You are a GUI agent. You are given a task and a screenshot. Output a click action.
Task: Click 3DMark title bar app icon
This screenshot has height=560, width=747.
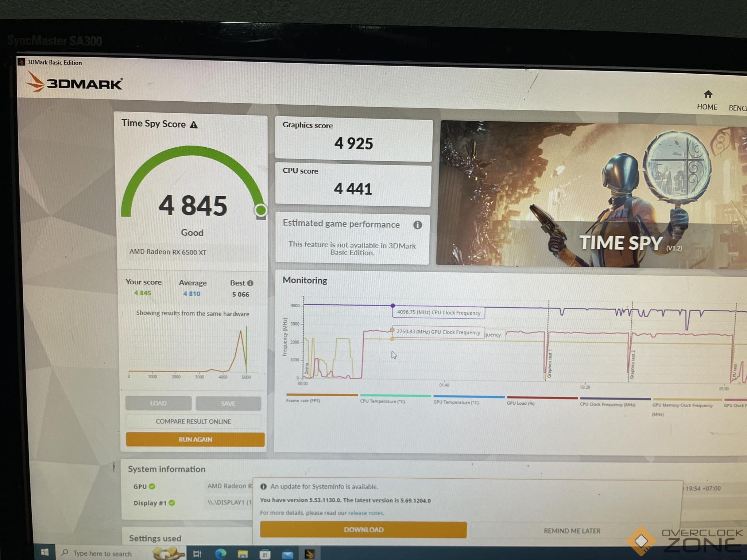tap(21, 62)
